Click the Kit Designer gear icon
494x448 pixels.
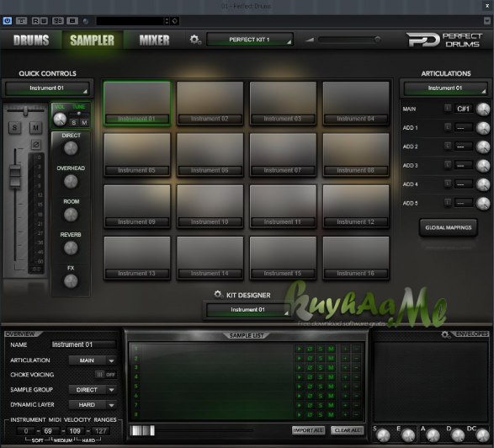coord(218,295)
